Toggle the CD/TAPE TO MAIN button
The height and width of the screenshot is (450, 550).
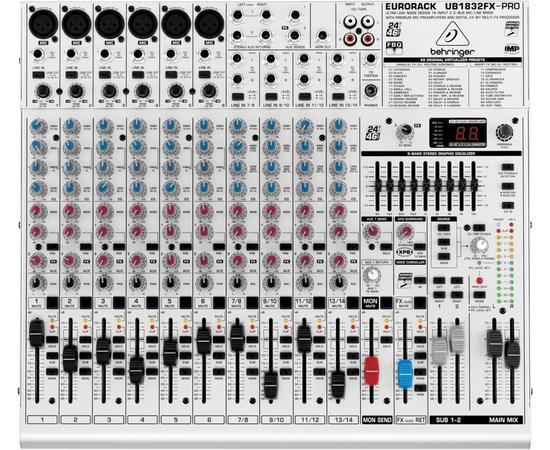[479, 228]
